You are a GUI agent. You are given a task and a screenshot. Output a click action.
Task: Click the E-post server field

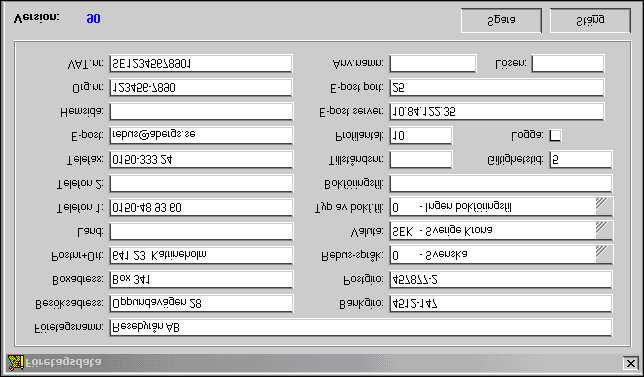(x=497, y=111)
